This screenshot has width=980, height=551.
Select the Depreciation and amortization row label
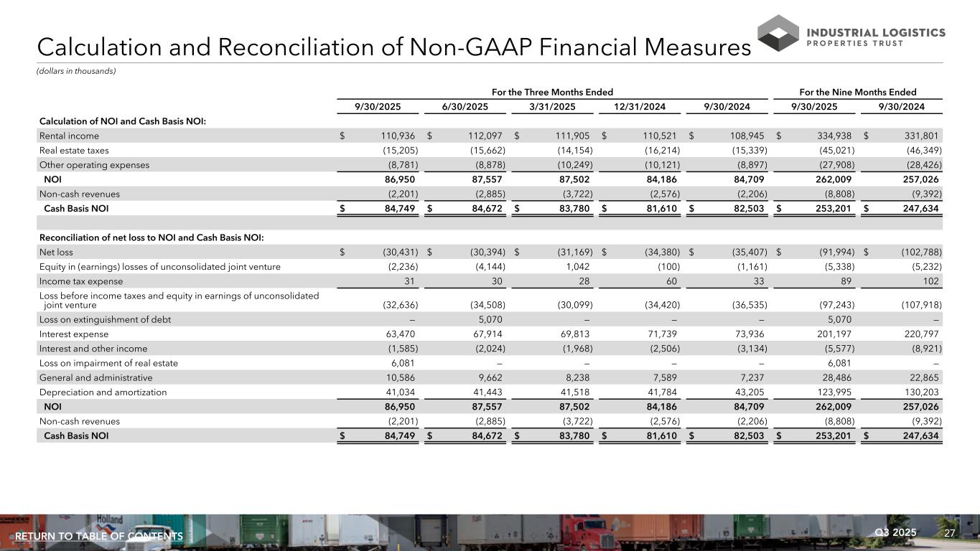pyautogui.click(x=103, y=392)
